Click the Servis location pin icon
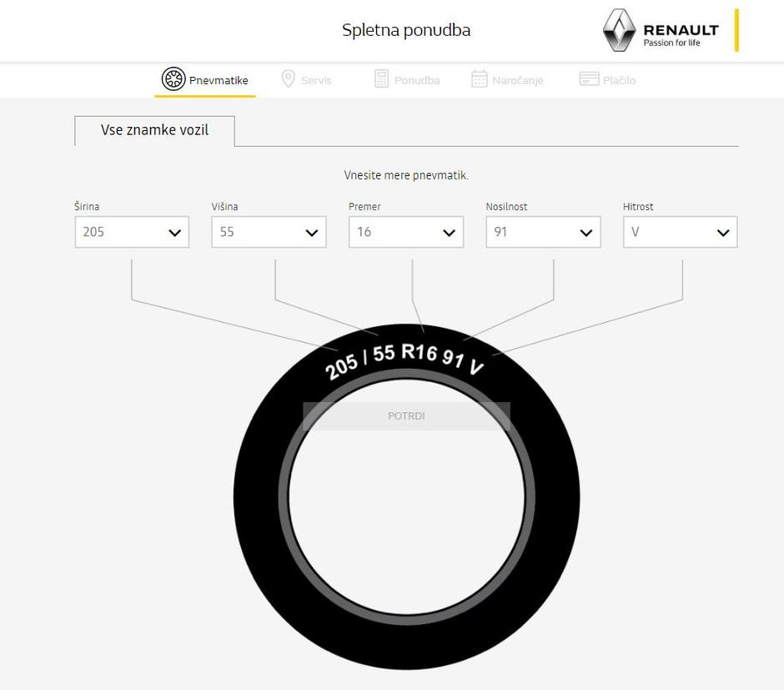 tap(288, 79)
